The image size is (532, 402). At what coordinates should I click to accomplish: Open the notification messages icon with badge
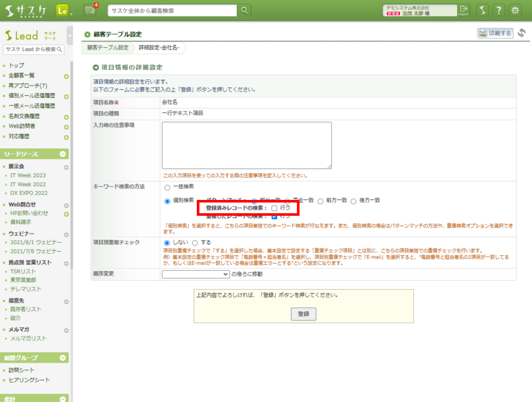pyautogui.click(x=90, y=10)
